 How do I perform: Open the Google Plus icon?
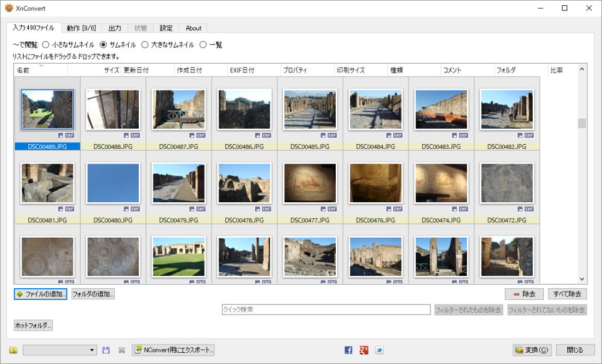tap(364, 350)
